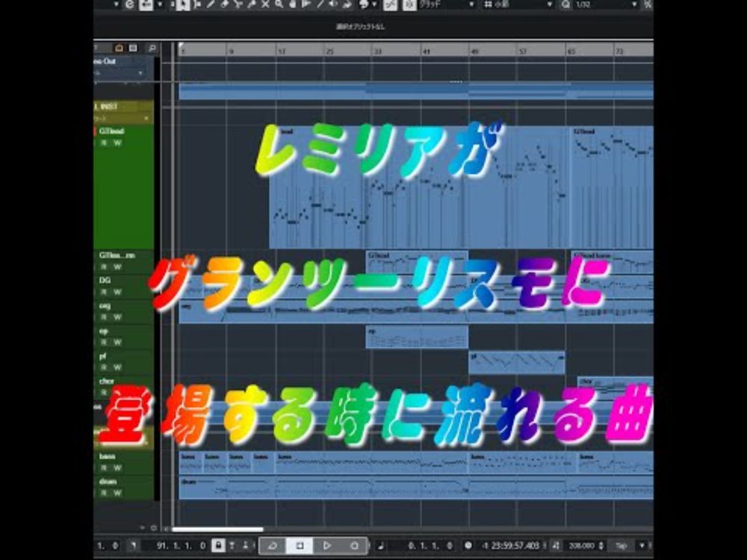Select the Mute X tool
Image resolution: width=747 pixels, height=560 pixels.
(265, 4)
